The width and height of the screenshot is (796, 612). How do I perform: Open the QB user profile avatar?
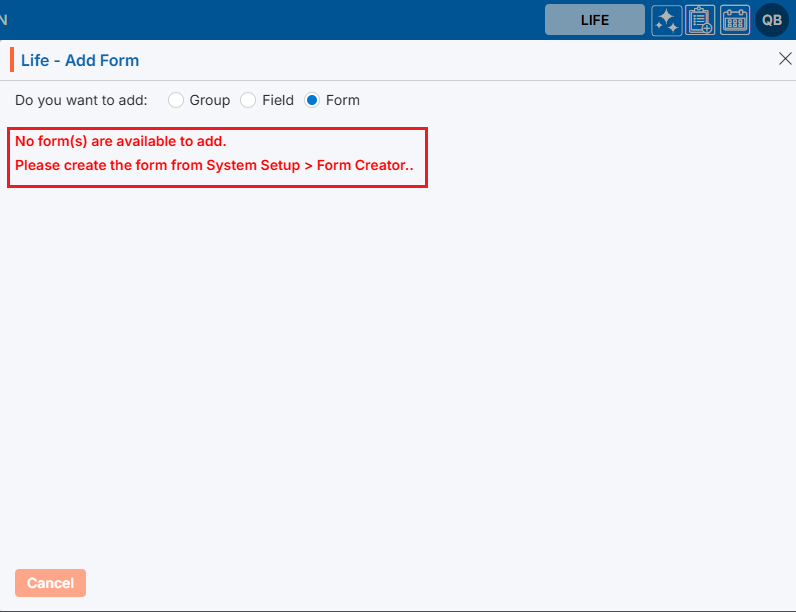772,20
